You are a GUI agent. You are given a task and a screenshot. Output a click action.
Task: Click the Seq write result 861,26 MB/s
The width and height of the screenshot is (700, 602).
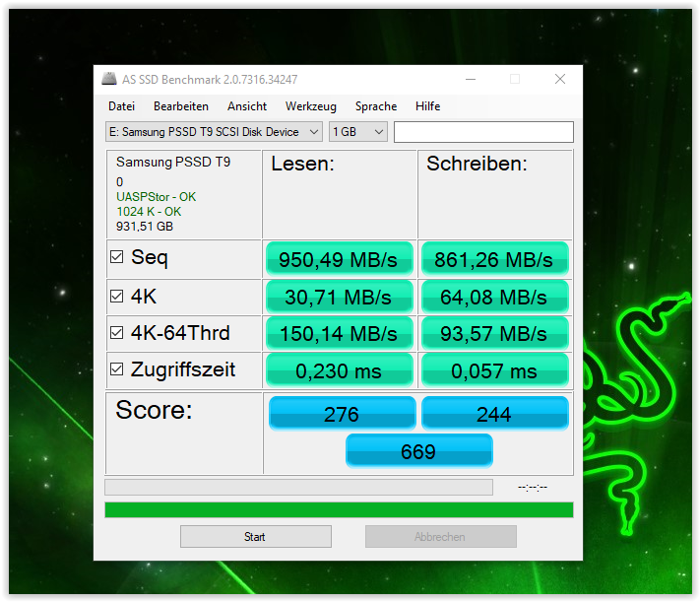click(x=494, y=259)
